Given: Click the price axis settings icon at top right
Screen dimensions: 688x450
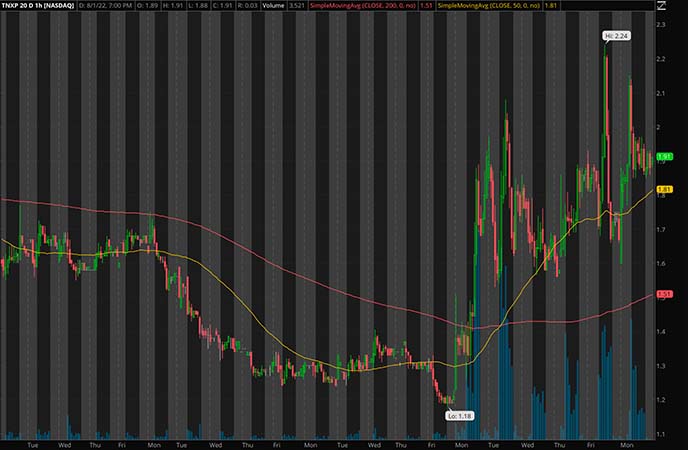Looking at the screenshot, I should 661,6.
